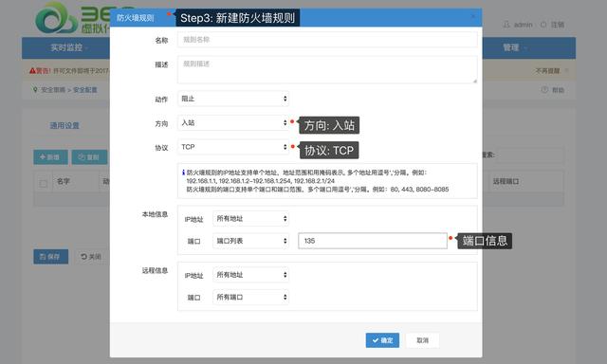This screenshot has width=607, height=364.
Task: Click the 名字 column header
Action: [64, 181]
